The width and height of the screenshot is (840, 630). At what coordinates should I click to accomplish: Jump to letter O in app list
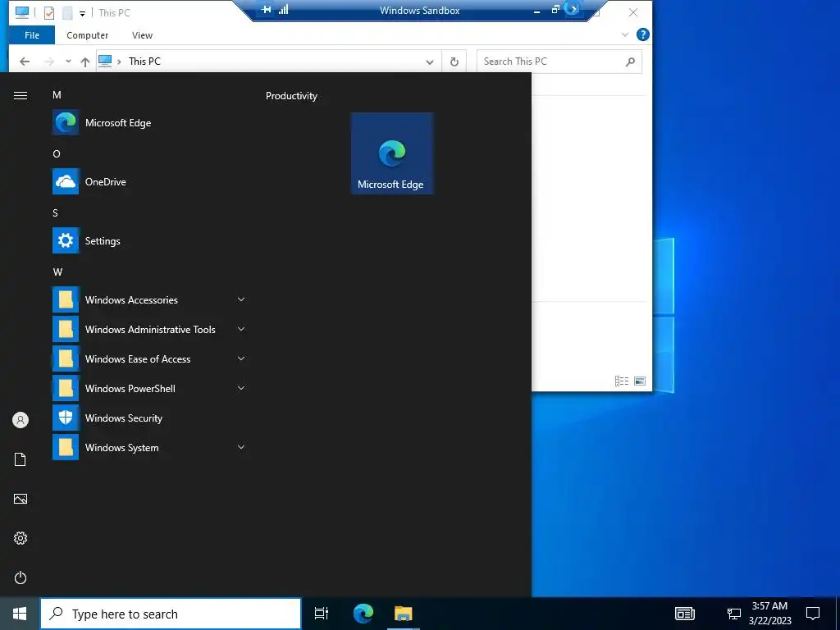pyautogui.click(x=57, y=153)
